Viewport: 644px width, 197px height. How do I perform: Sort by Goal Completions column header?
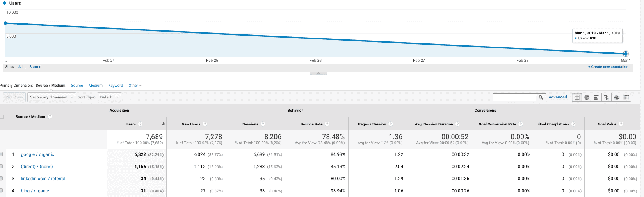(553, 124)
